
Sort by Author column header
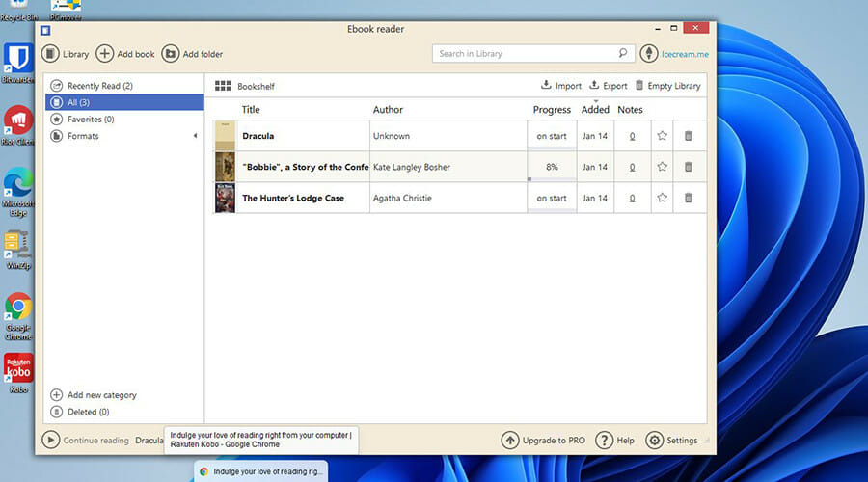(388, 110)
